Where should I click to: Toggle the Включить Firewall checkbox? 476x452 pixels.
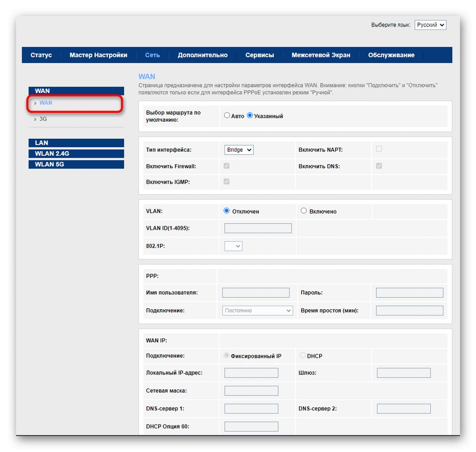pyautogui.click(x=226, y=166)
